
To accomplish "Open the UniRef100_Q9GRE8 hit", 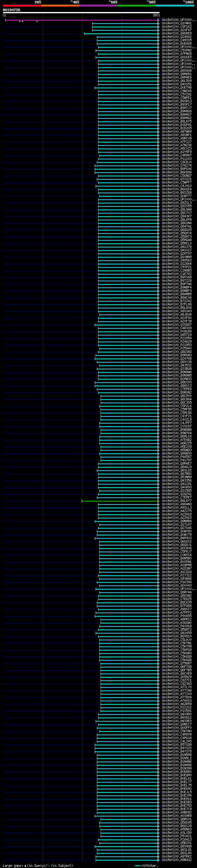I will click(177, 34).
